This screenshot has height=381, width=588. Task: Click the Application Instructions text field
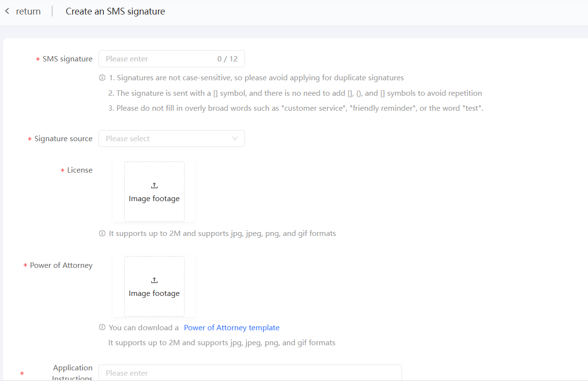point(250,373)
